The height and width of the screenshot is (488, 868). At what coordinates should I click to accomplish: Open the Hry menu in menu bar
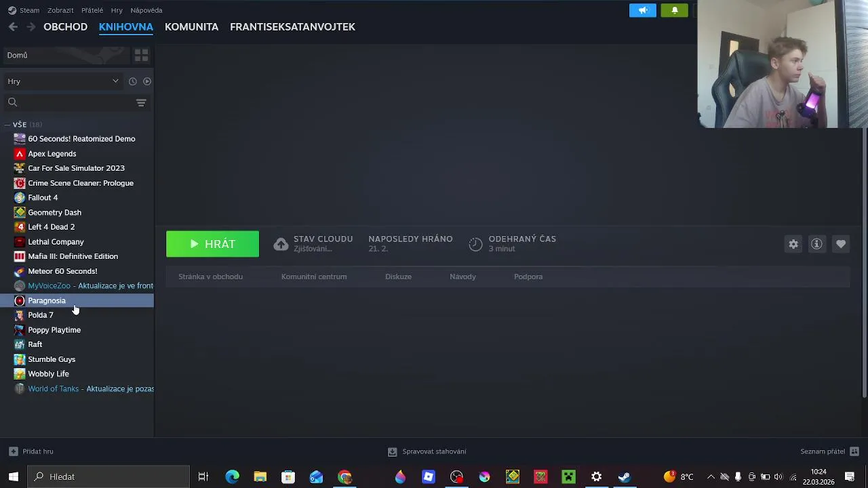[117, 10]
